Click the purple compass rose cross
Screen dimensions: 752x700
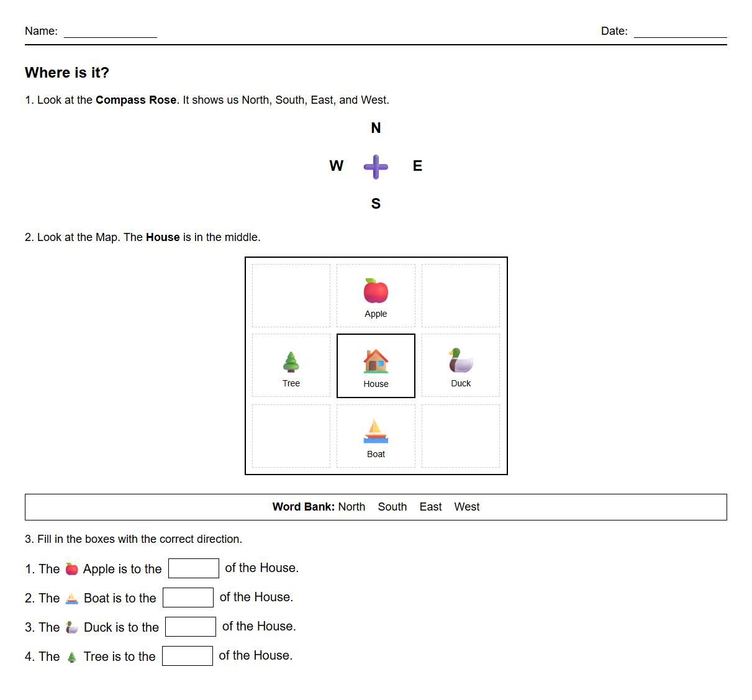pos(375,166)
